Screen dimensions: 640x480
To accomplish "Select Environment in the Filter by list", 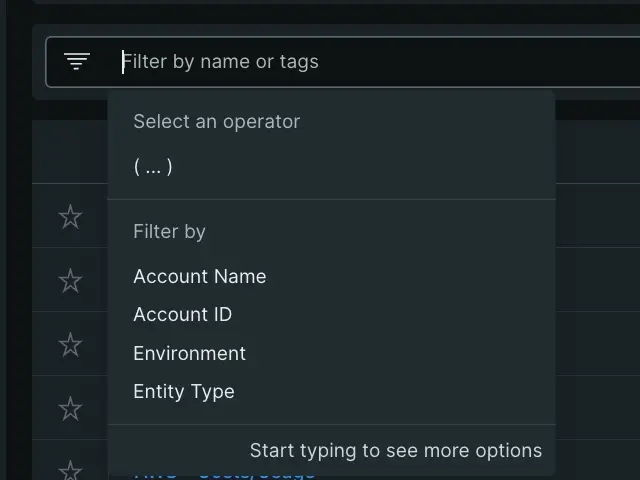I will (189, 353).
